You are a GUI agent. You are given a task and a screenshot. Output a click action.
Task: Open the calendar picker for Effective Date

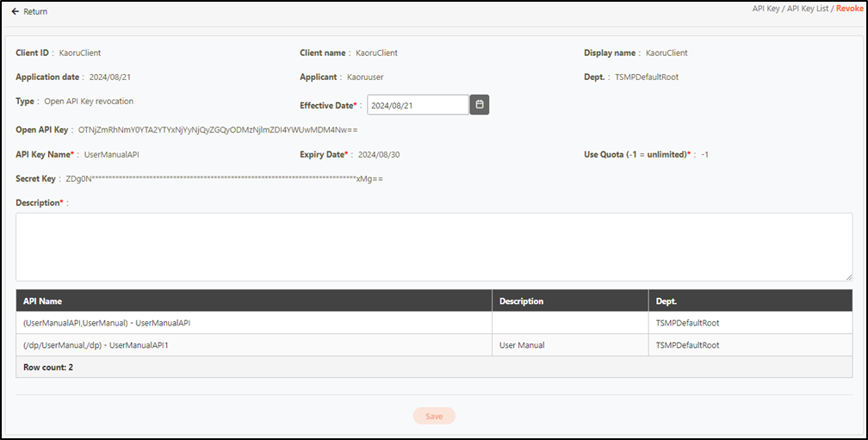point(480,104)
